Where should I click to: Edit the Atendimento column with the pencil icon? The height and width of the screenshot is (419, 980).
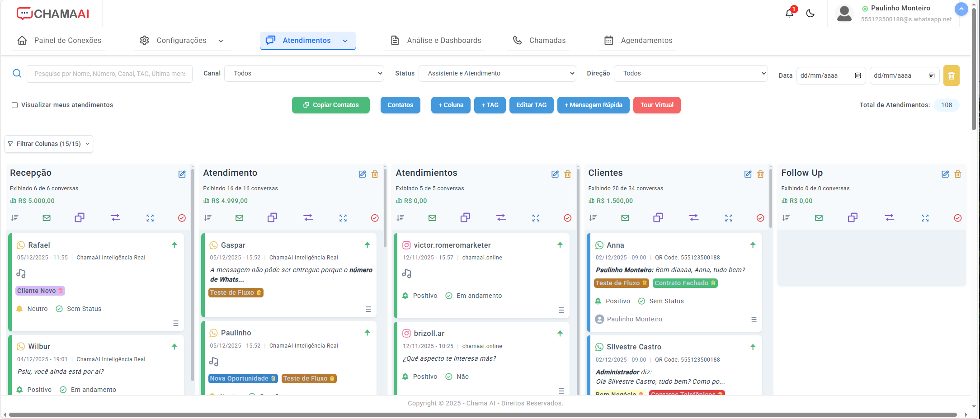[362, 174]
